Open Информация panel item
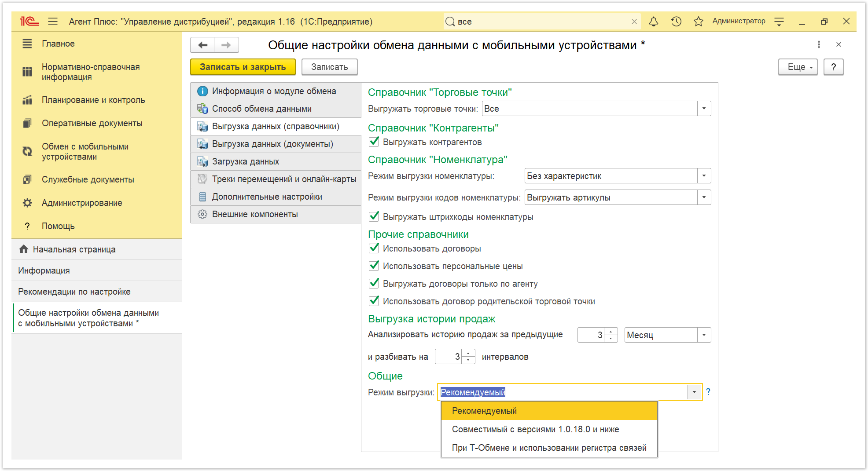 (x=97, y=270)
